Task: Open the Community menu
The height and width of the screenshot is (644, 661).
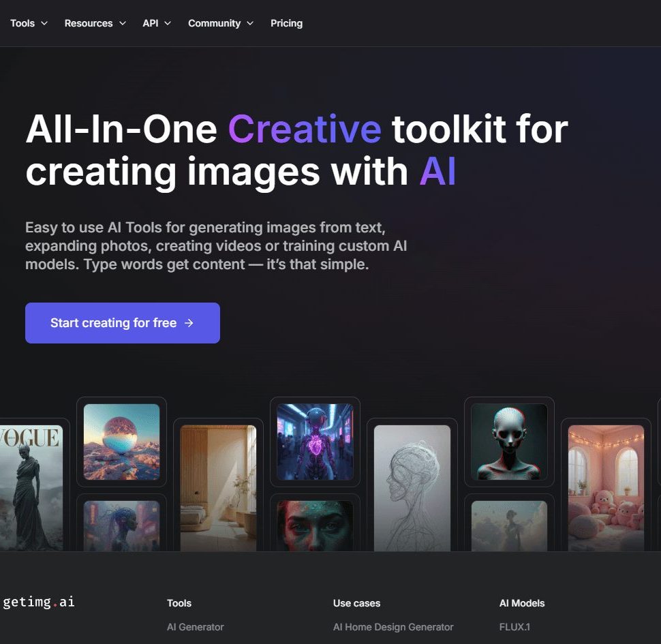Action: tap(220, 23)
